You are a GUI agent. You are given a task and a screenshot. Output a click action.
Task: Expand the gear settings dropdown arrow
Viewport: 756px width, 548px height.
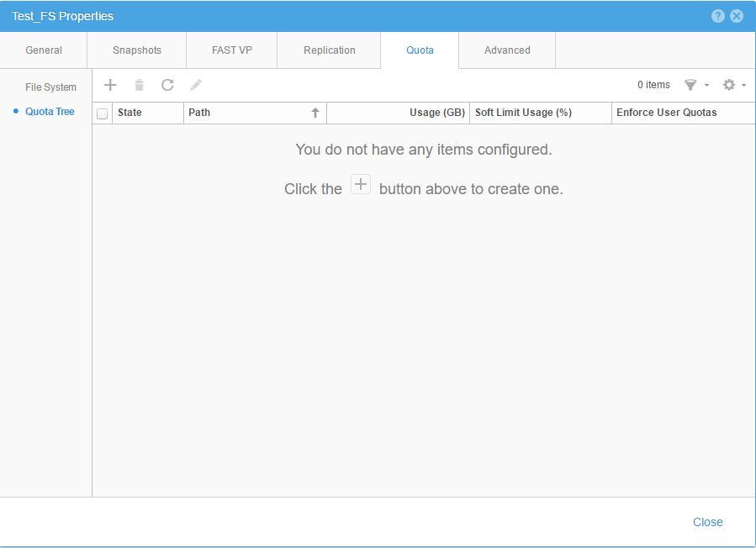[x=744, y=86]
